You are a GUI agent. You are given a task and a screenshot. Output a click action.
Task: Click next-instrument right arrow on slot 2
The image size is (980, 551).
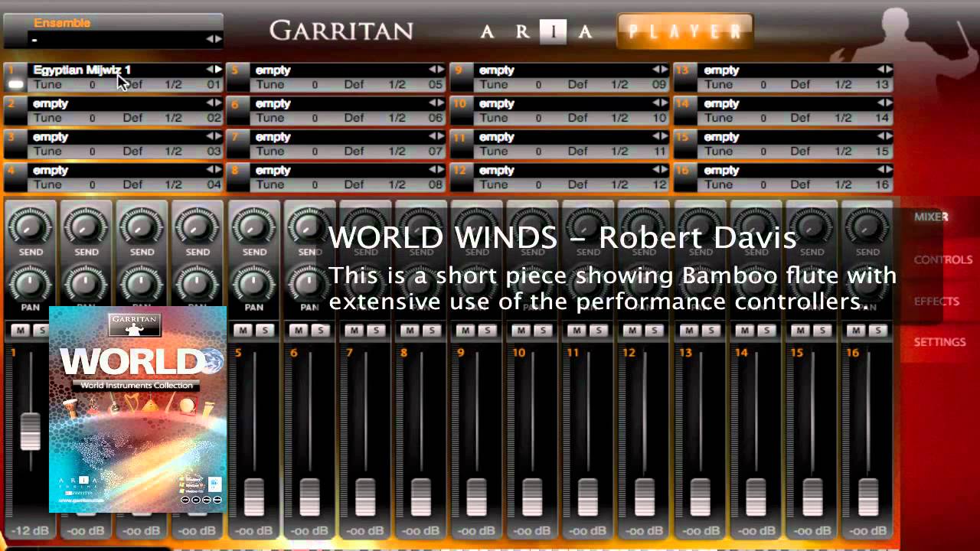pos(218,103)
